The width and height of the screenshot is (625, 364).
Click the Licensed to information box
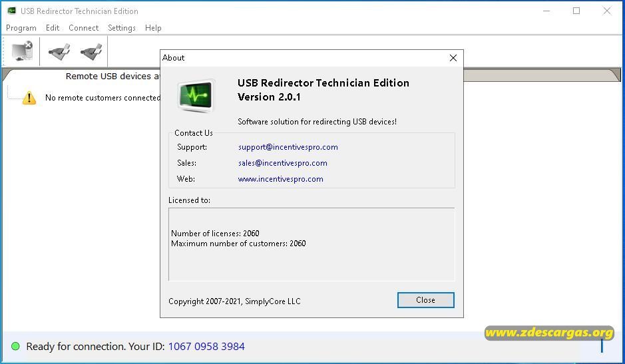[312, 244]
